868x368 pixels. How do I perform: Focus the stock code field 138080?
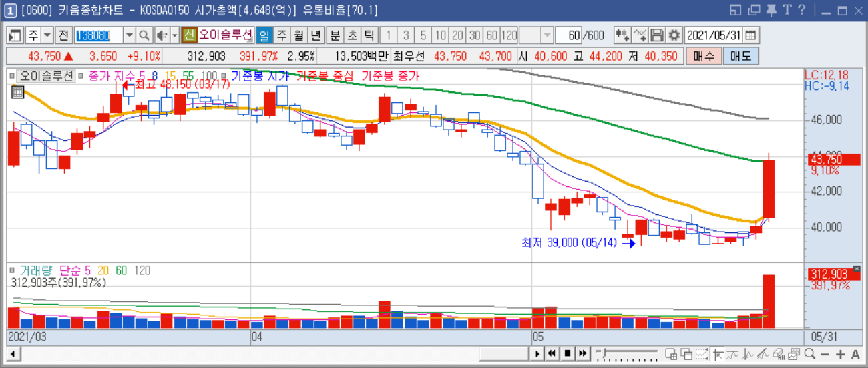tap(98, 35)
